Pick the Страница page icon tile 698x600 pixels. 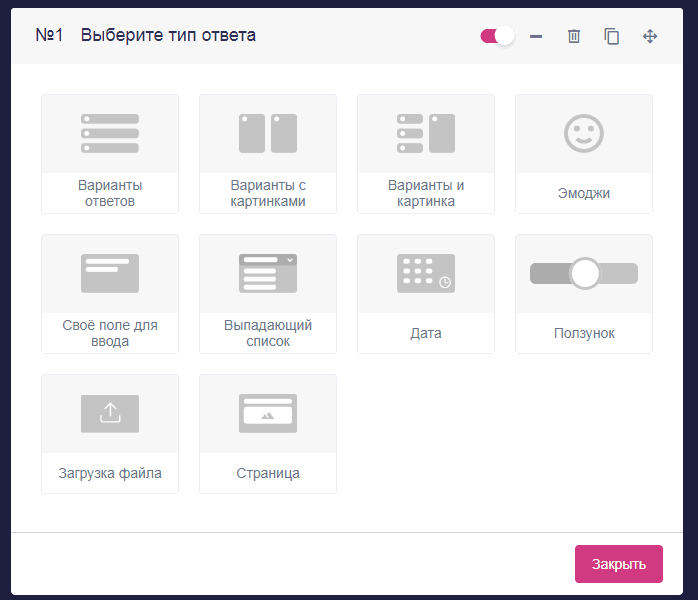tap(268, 413)
